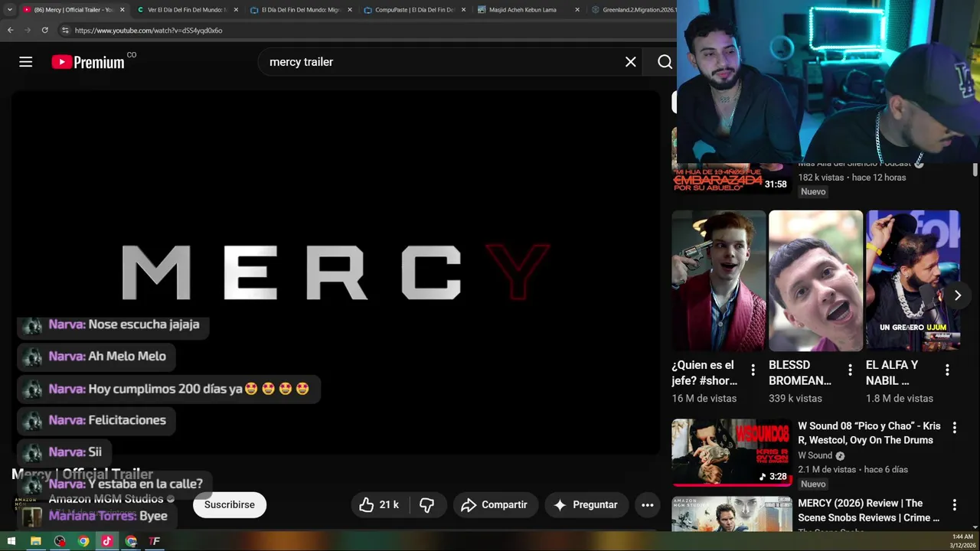Click the Suscribirse button
Image resolution: width=980 pixels, height=551 pixels.
coord(229,505)
